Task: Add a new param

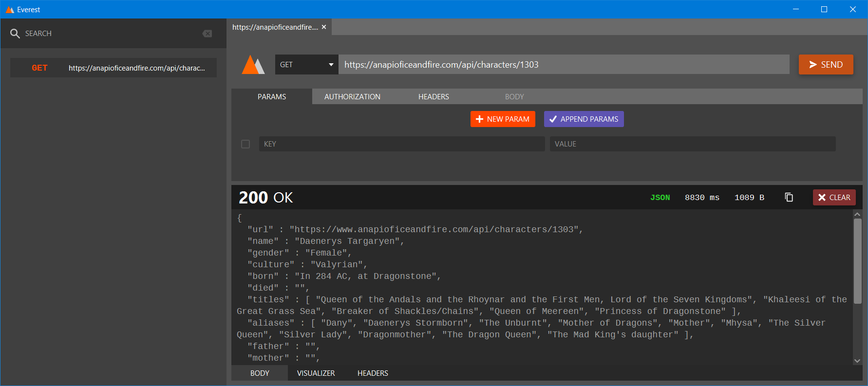Action: (503, 119)
